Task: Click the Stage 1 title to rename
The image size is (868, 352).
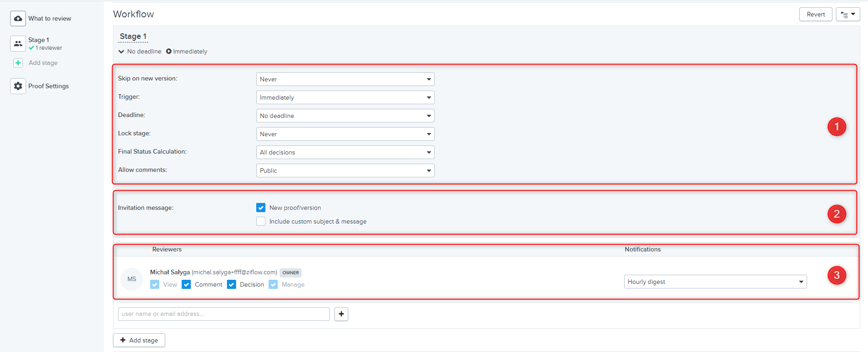Action: 133,37
